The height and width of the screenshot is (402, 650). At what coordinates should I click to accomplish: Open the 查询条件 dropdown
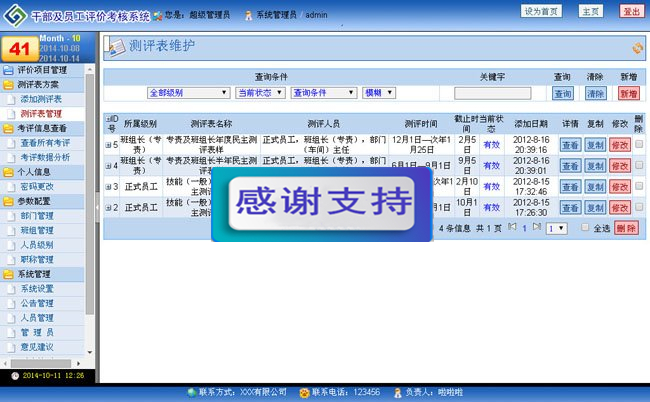point(324,93)
